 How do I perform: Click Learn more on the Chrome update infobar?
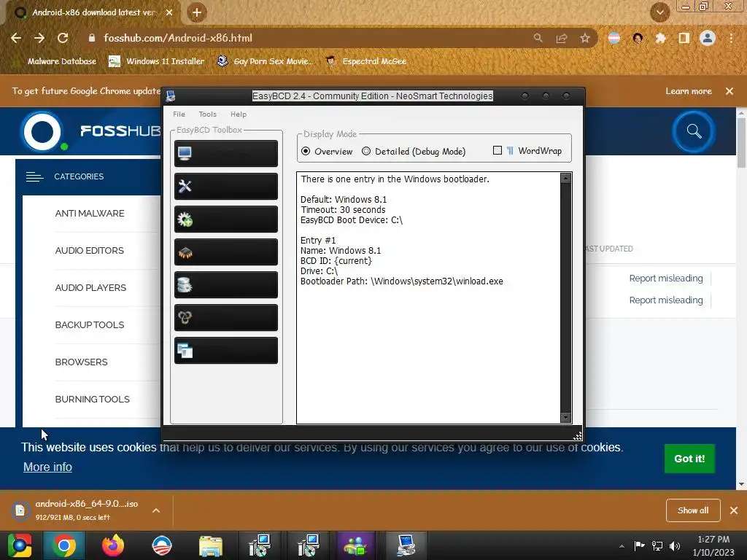pyautogui.click(x=689, y=91)
